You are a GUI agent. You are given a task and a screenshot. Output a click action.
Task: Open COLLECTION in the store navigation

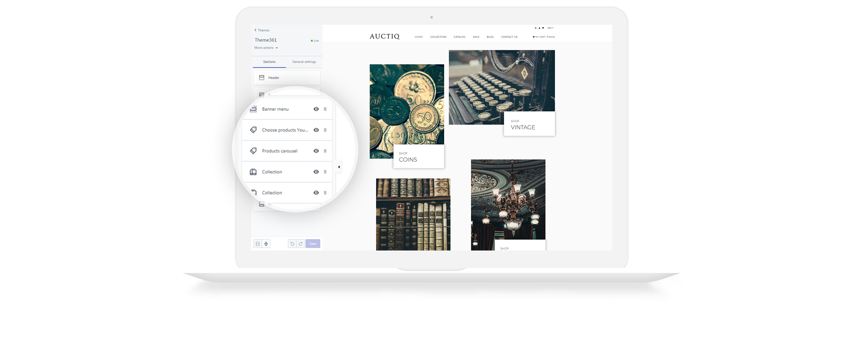coord(438,37)
